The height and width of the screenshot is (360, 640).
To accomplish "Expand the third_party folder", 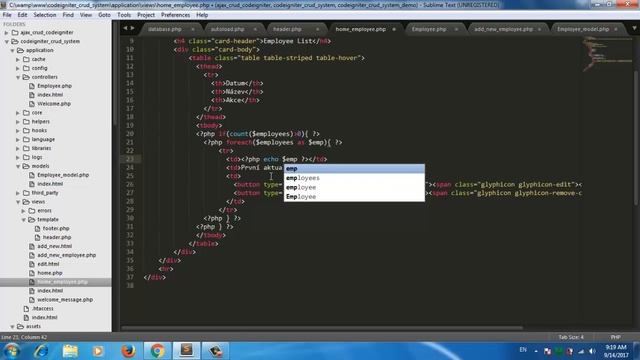I will 18,193.
